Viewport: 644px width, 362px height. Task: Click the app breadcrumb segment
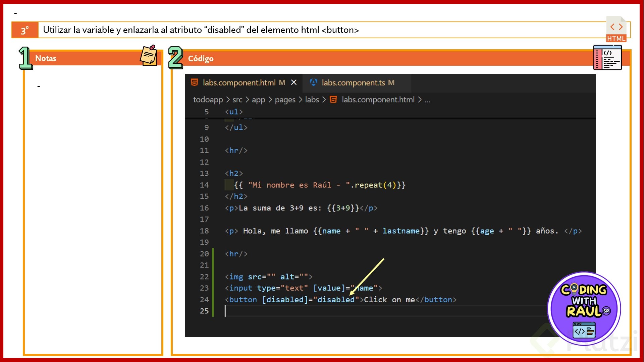[x=258, y=100]
